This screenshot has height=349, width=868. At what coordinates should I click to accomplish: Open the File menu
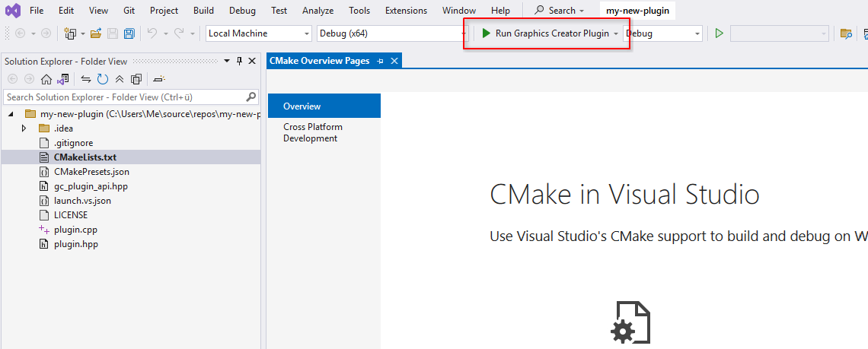[37, 11]
